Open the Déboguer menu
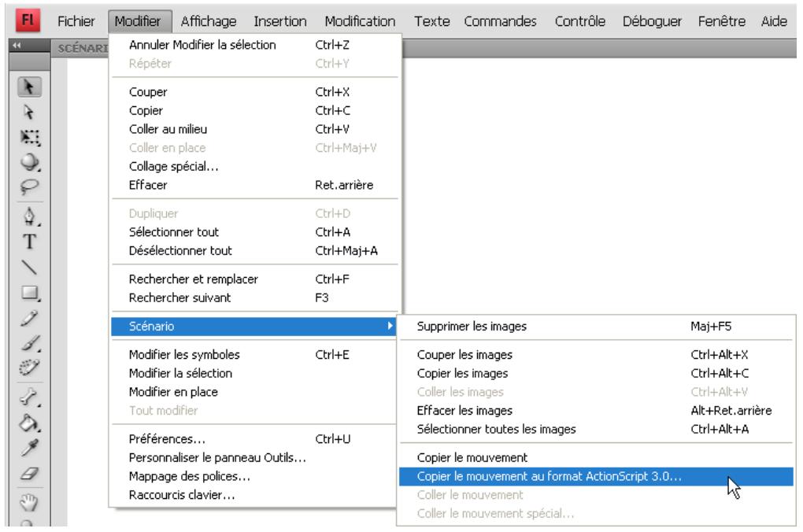Viewport: 803px width, 532px height. click(652, 21)
